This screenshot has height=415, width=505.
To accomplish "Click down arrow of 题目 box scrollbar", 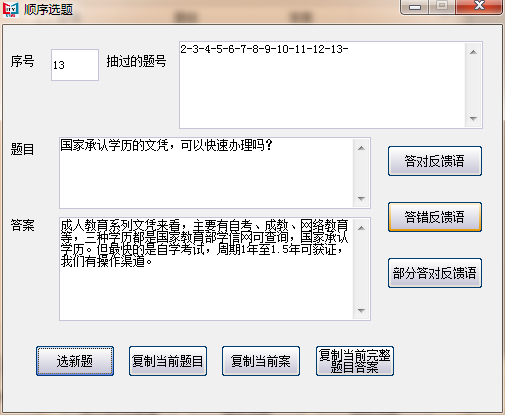I will [x=361, y=199].
